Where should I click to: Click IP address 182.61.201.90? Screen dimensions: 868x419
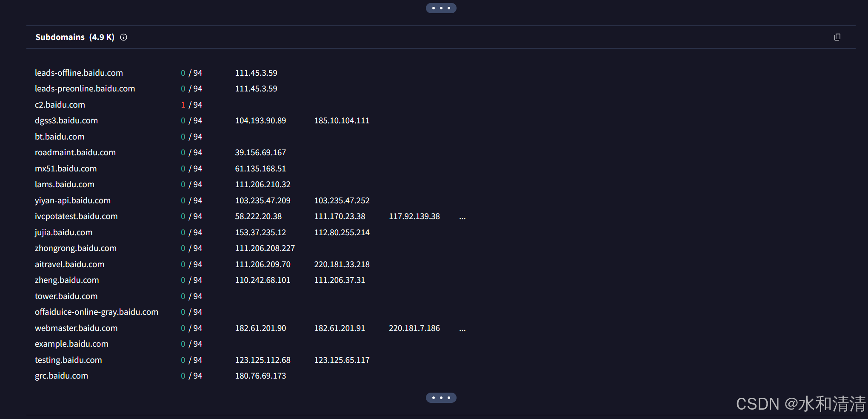point(260,328)
